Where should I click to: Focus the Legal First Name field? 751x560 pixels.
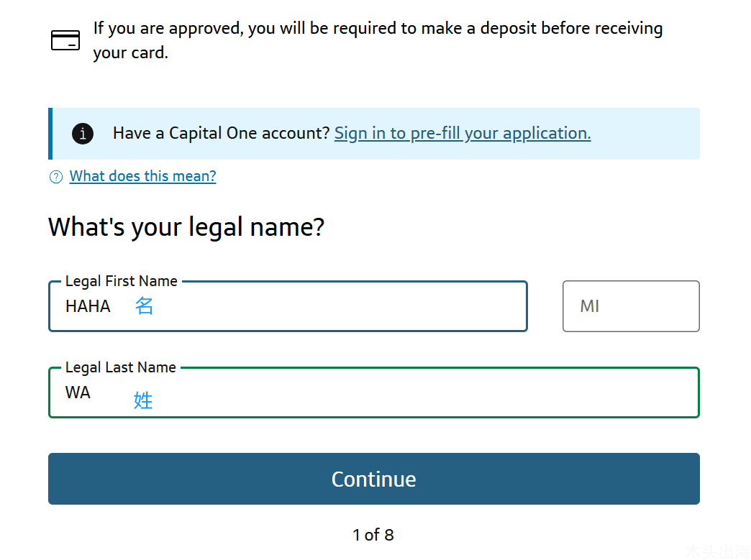pos(288,306)
